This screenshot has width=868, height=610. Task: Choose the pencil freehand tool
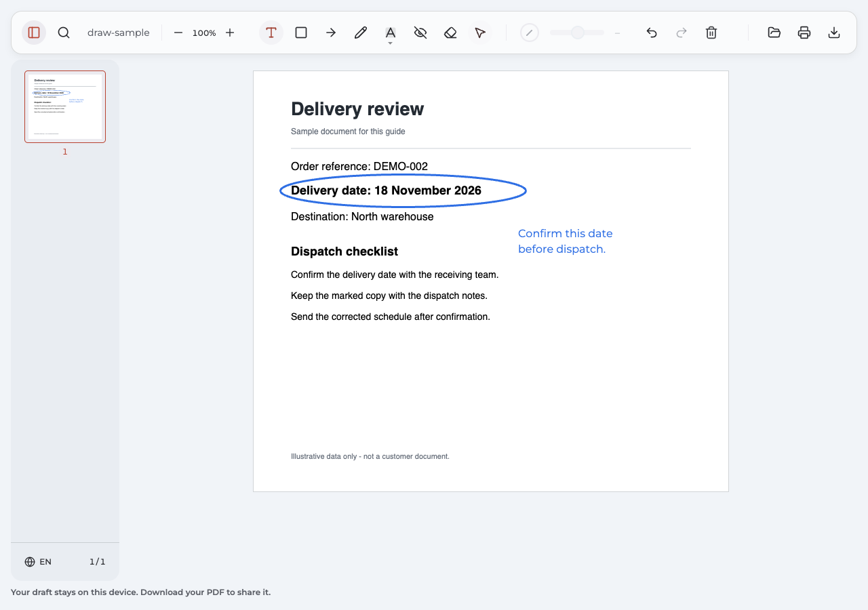(x=361, y=33)
